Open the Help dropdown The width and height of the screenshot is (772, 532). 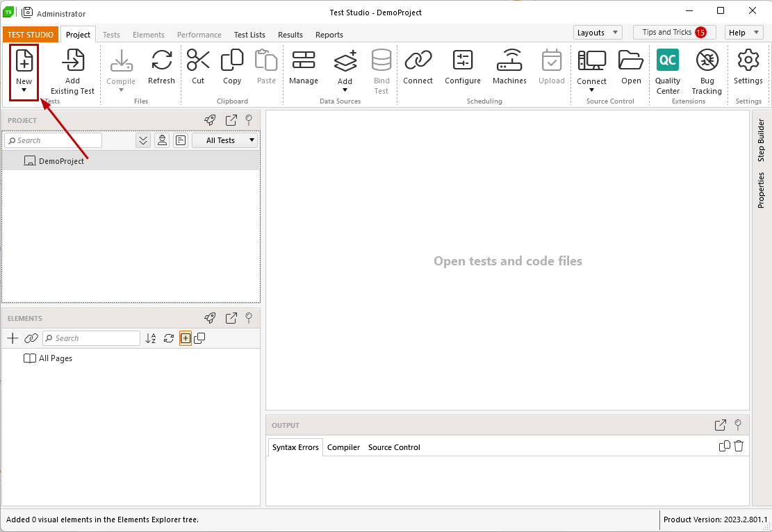[x=744, y=33]
